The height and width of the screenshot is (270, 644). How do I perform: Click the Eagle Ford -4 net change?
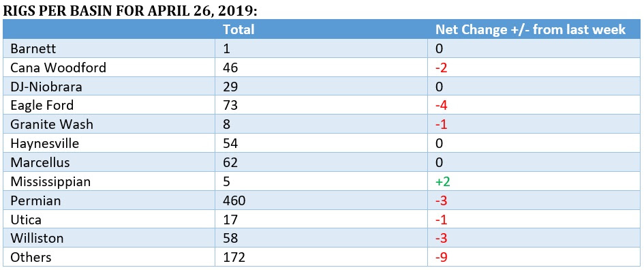pos(441,105)
